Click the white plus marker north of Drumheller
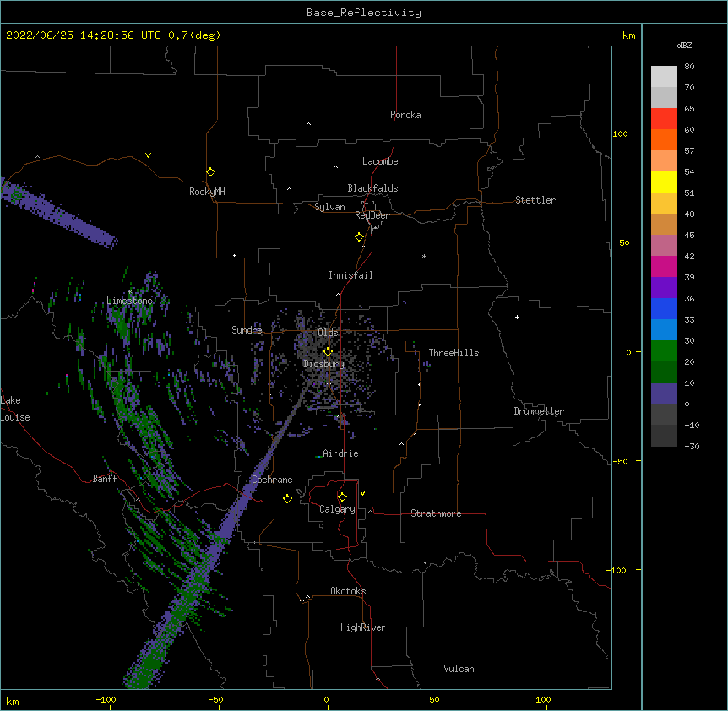Viewport: 728px width, 711px height. click(517, 317)
